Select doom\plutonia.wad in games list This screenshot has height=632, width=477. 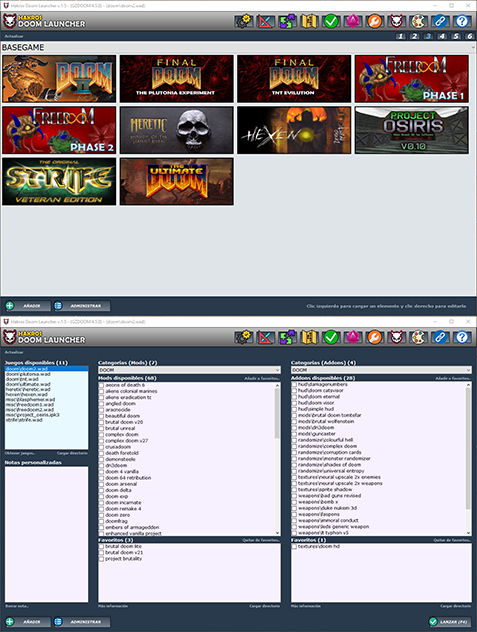pyautogui.click(x=28, y=374)
